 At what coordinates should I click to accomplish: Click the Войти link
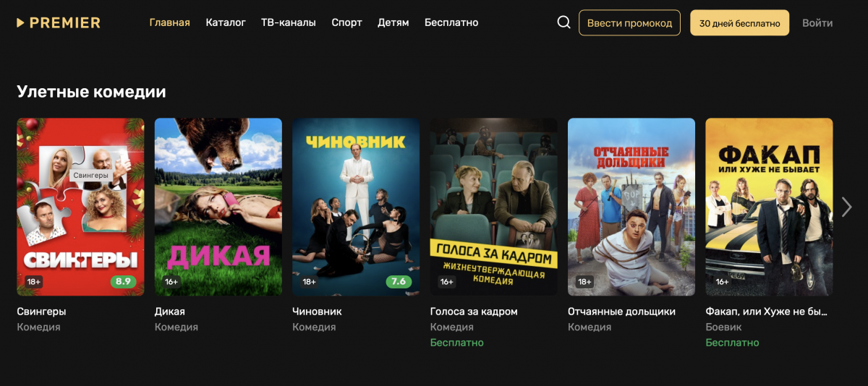click(x=817, y=23)
